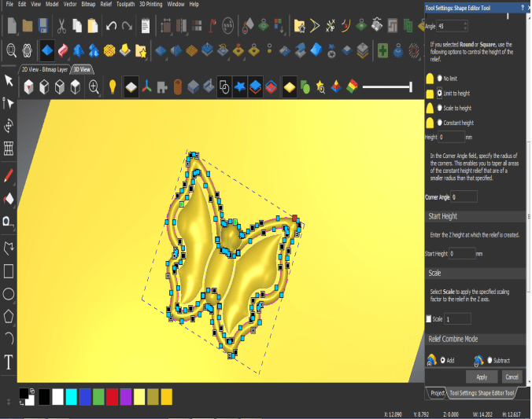
Task: Toggle the light bulb icon in 3D view toolbar
Action: click(113, 86)
